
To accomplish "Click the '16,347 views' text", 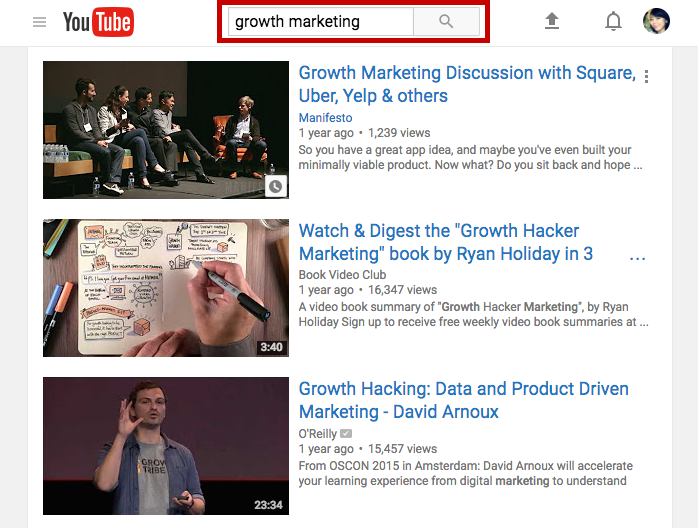I will point(402,290).
